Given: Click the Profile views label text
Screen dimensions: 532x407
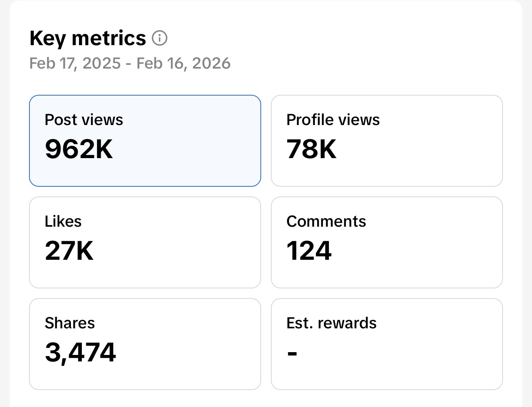Looking at the screenshot, I should coord(333,119).
